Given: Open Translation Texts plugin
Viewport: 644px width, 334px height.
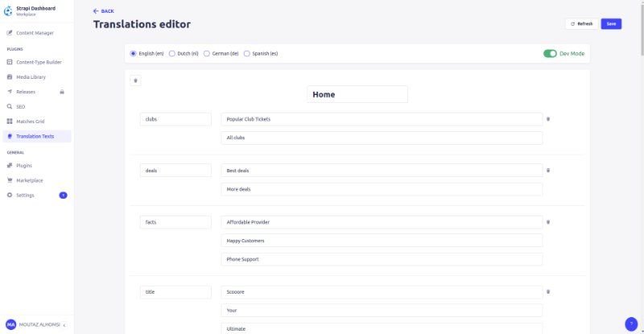Looking at the screenshot, I should point(37,136).
